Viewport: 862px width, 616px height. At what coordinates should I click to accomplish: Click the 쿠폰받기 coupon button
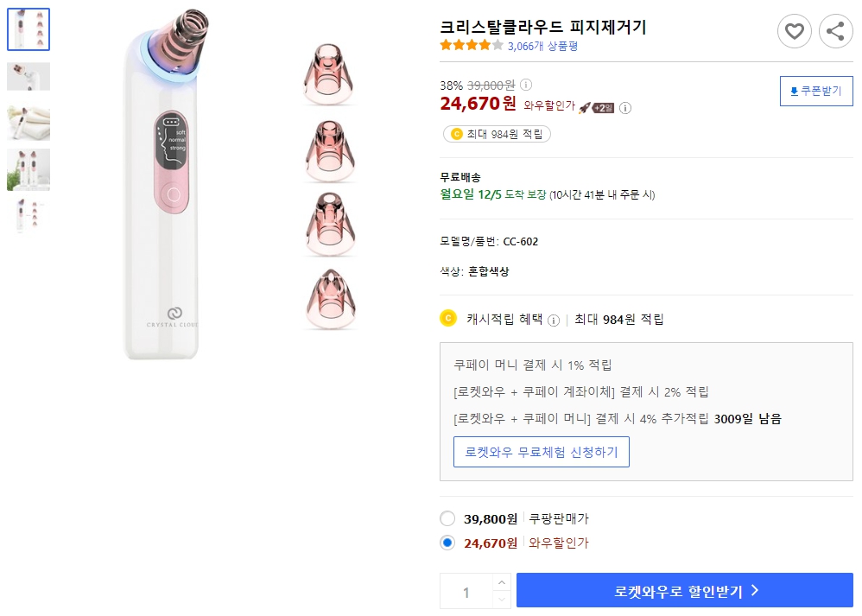tap(815, 91)
